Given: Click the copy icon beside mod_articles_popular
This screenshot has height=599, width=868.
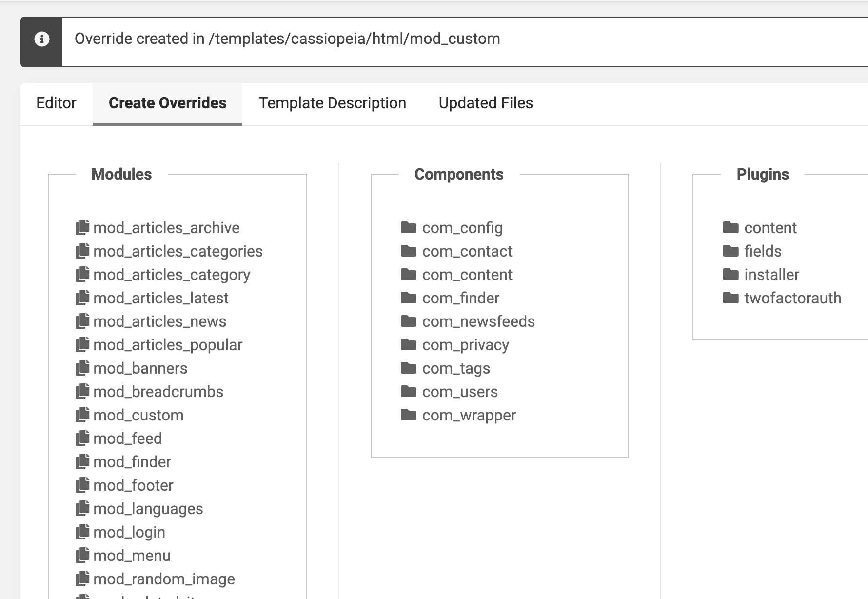Looking at the screenshot, I should (x=82, y=344).
